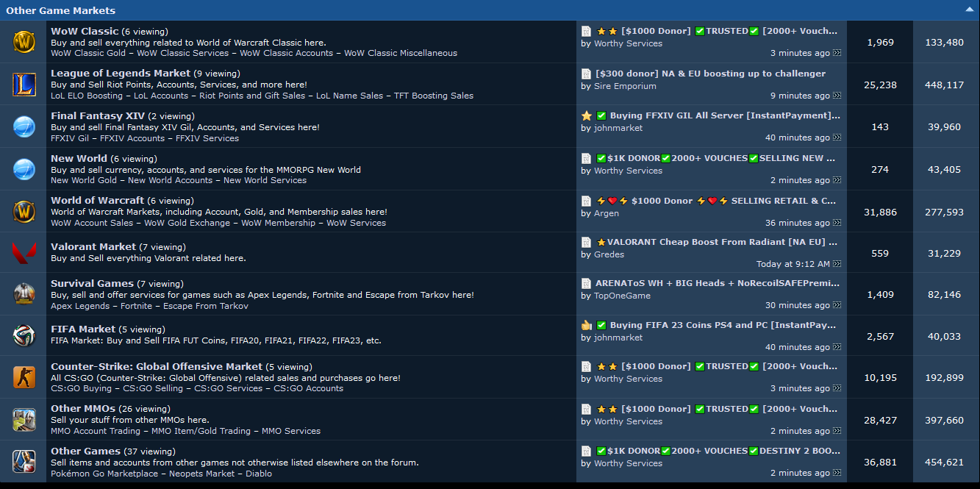Open the Pokémon Go Marketplace subforum
This screenshot has height=489, width=980.
[x=104, y=474]
